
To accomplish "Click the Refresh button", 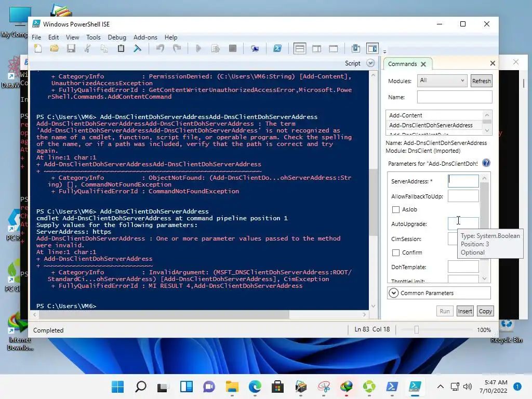I will pyautogui.click(x=482, y=81).
